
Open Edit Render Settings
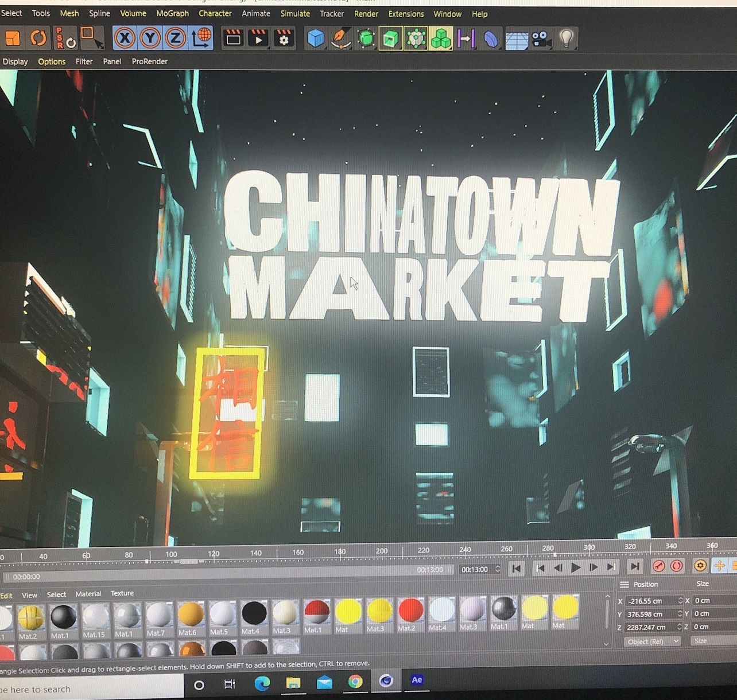pos(284,38)
